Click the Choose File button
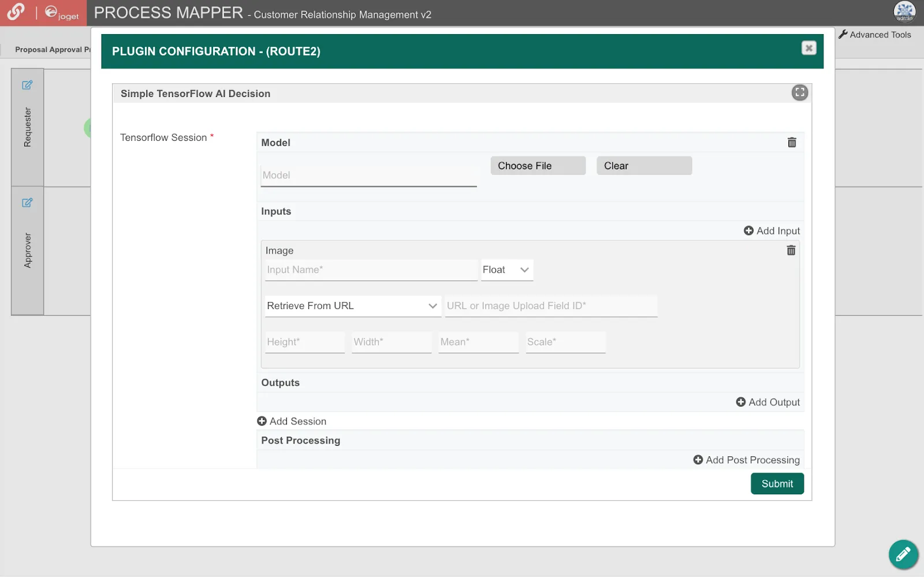The height and width of the screenshot is (577, 924). (x=538, y=166)
